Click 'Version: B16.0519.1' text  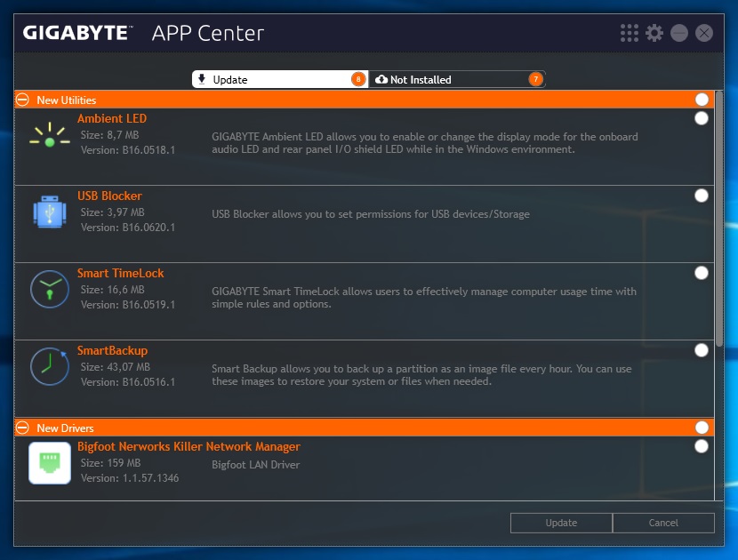[128, 305]
